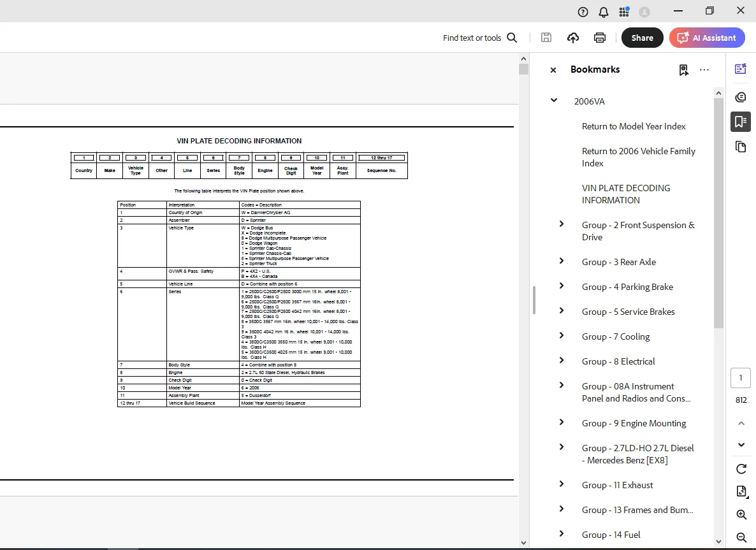This screenshot has height=550, width=756.
Task: Go to next page arrow
Action: tap(741, 444)
